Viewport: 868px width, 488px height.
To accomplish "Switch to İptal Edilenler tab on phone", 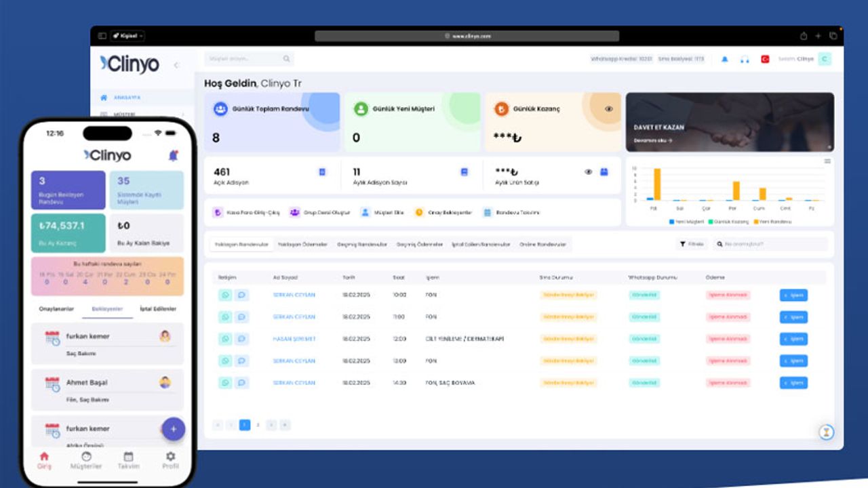I will [158, 308].
